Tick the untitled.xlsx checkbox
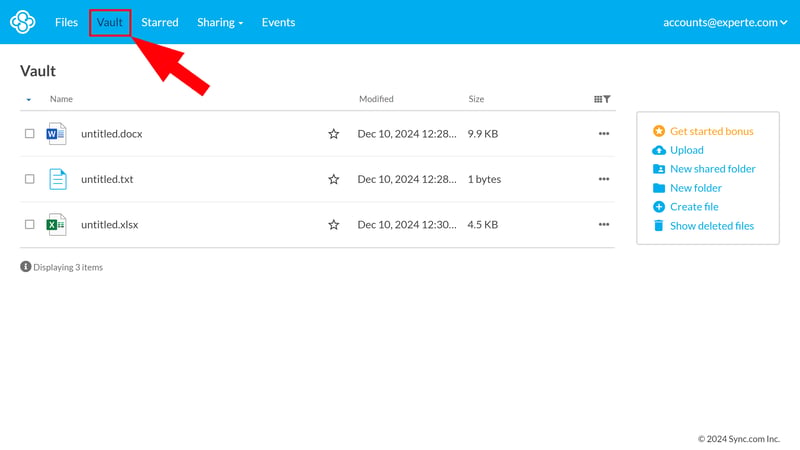 30,225
